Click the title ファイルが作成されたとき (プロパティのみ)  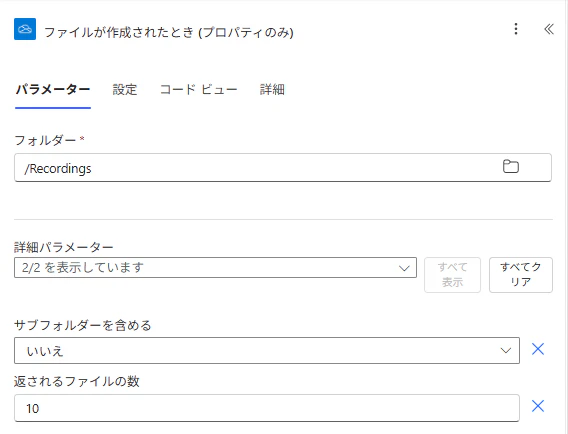tap(169, 33)
